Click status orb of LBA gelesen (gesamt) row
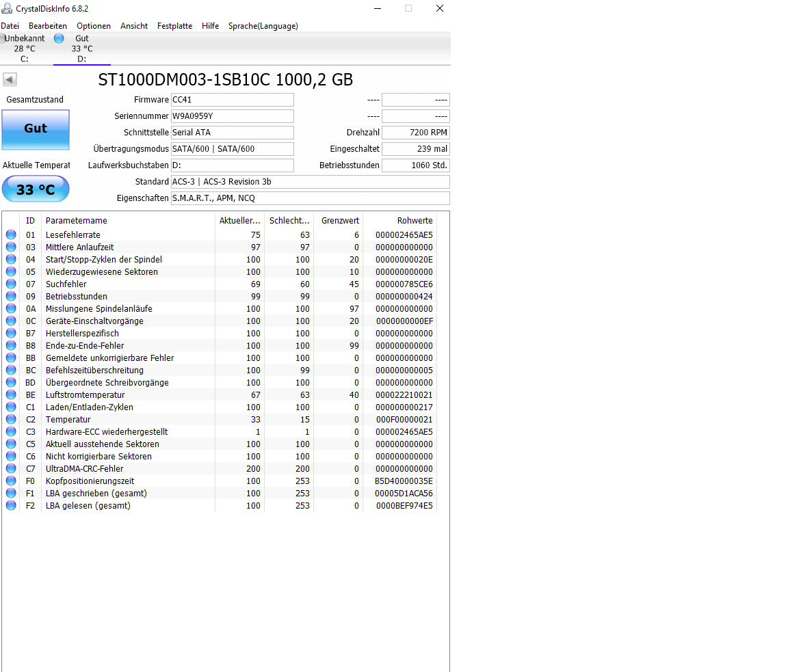The height and width of the screenshot is (672, 788). click(x=11, y=505)
